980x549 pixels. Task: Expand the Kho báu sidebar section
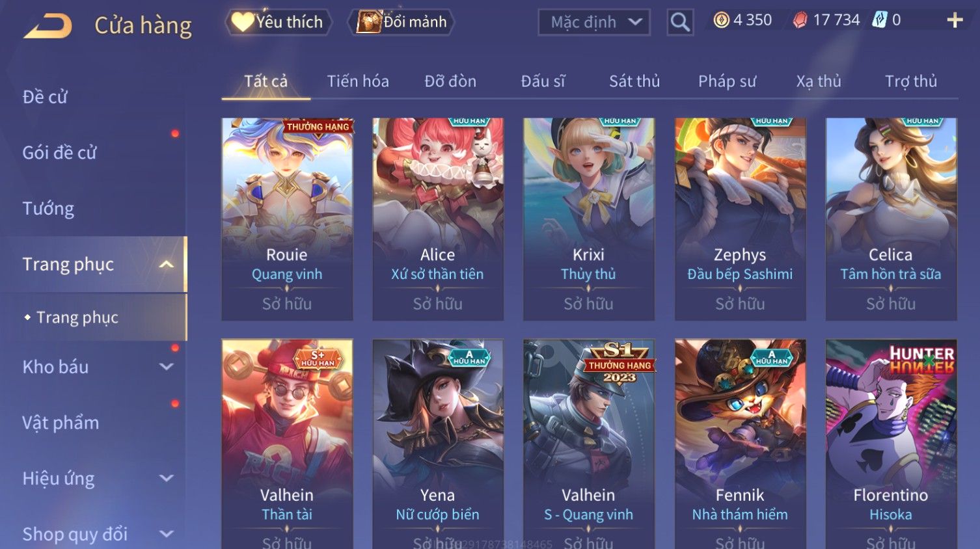[167, 367]
